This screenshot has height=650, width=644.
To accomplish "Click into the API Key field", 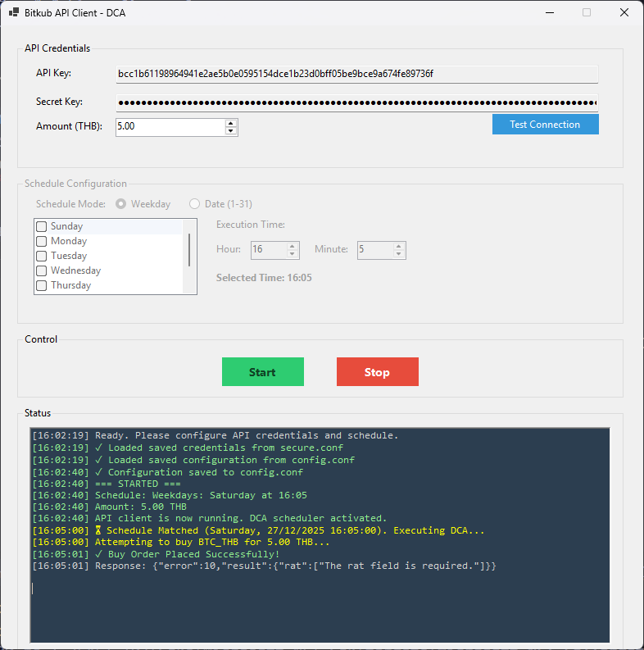I will [356, 74].
